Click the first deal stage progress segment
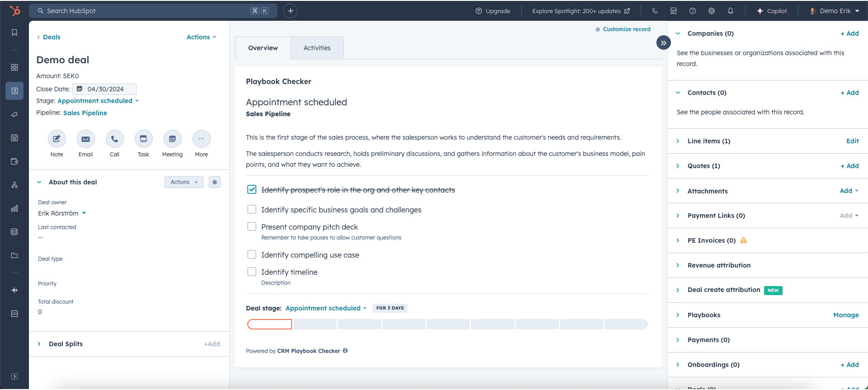 (x=269, y=324)
